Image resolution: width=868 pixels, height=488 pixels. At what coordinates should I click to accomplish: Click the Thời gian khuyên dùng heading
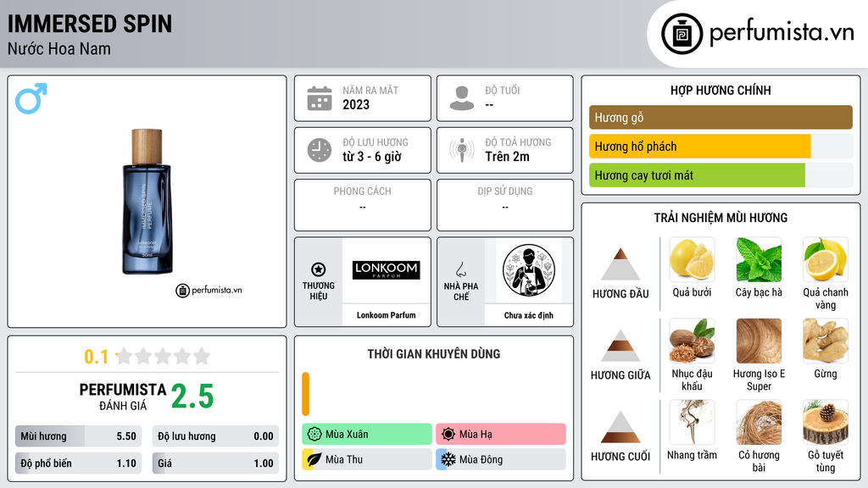tap(434, 354)
